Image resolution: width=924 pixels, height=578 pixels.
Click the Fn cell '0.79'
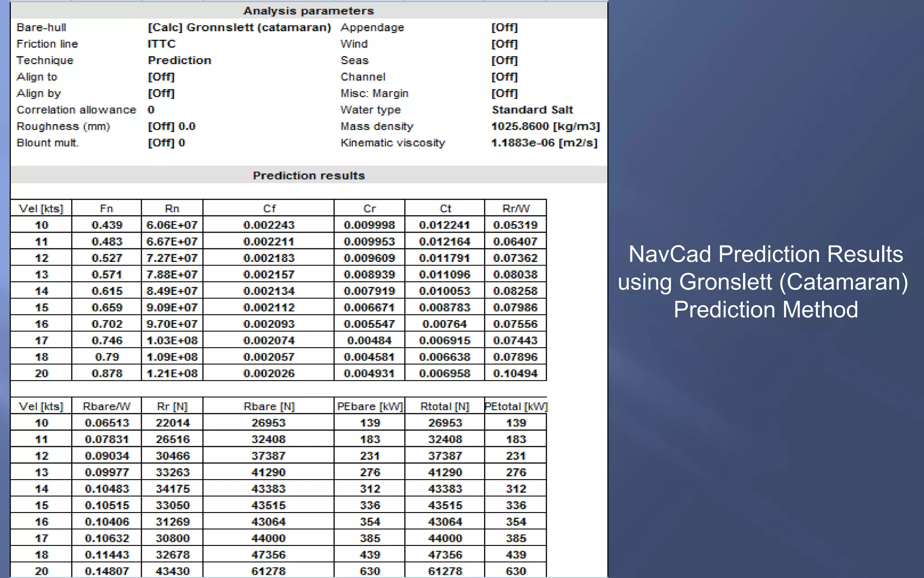pos(107,357)
